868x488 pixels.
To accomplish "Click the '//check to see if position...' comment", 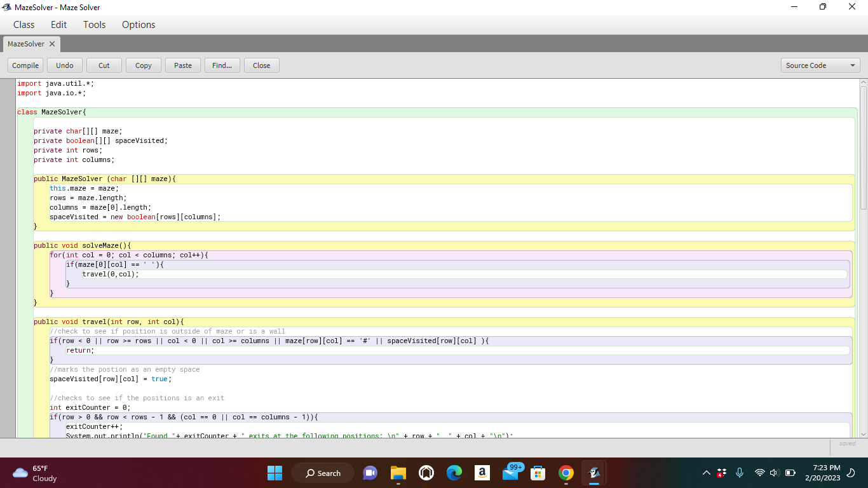I will pyautogui.click(x=168, y=331).
